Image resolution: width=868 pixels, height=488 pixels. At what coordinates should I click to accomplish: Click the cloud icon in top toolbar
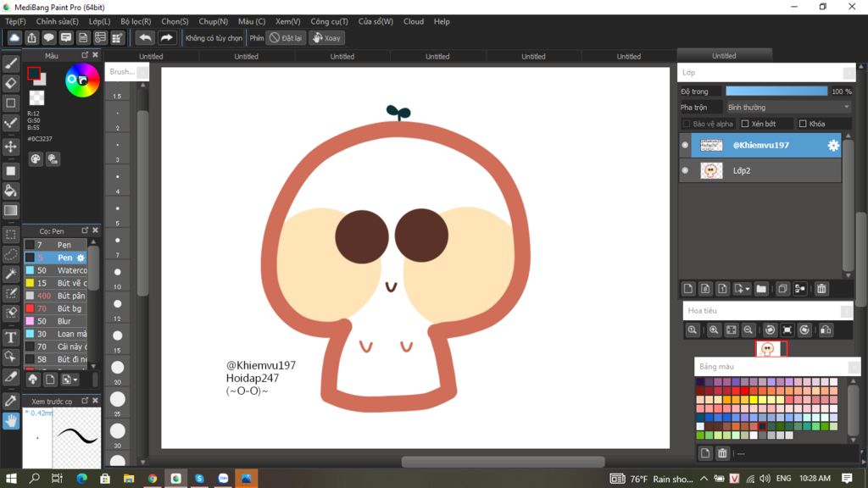pos(14,37)
